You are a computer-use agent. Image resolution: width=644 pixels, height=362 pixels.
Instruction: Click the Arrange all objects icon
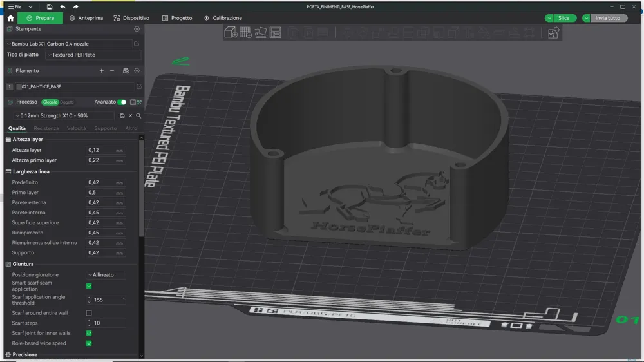(x=275, y=32)
